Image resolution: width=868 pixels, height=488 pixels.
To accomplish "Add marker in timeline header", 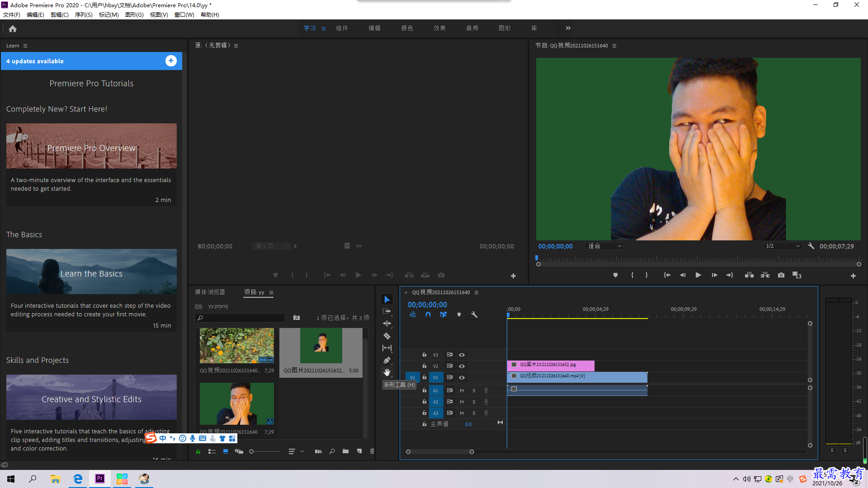I will (459, 314).
